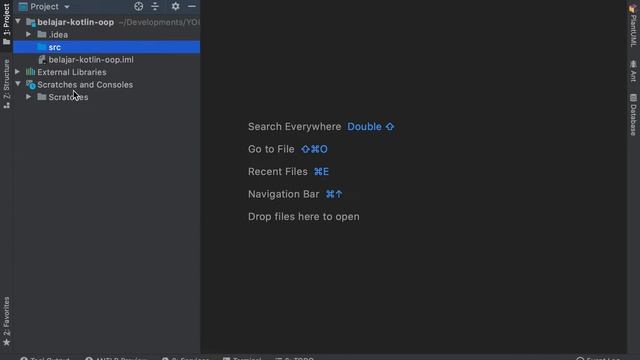The height and width of the screenshot is (360, 640).
Task: Open Project panel settings gear
Action: [176, 6]
